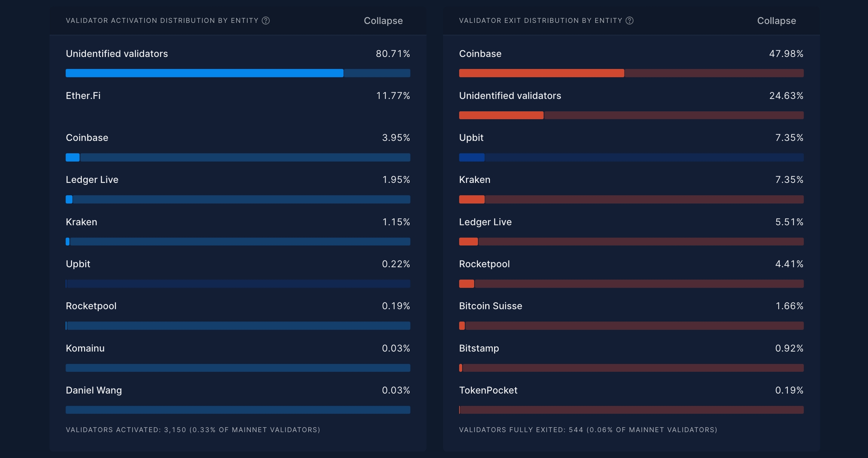Click Coinbase label in activation list
868x458 pixels.
87,138
